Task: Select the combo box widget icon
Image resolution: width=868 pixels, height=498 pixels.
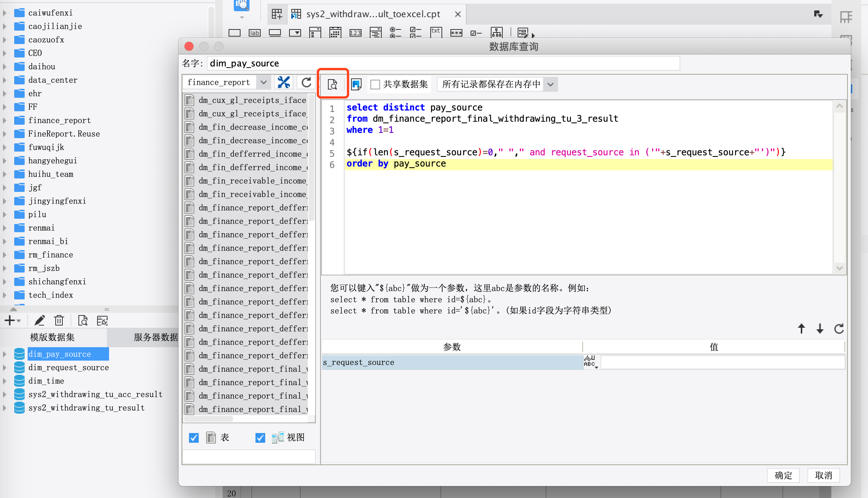Action: point(295,33)
